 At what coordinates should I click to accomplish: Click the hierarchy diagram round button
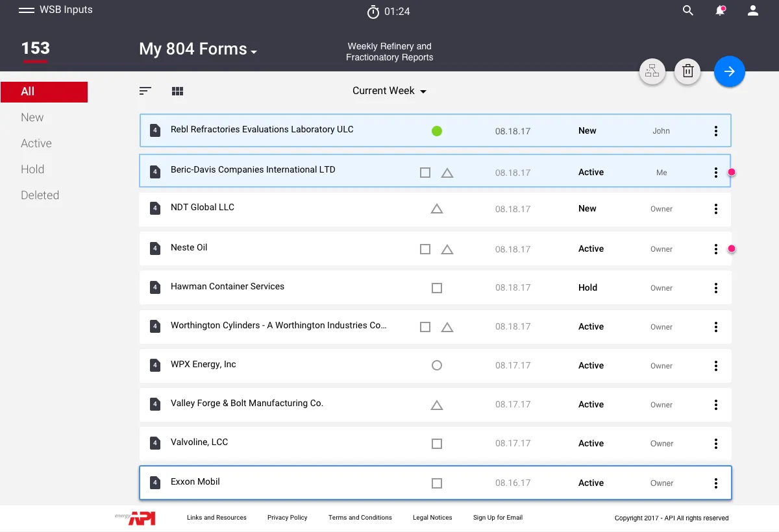tap(652, 71)
